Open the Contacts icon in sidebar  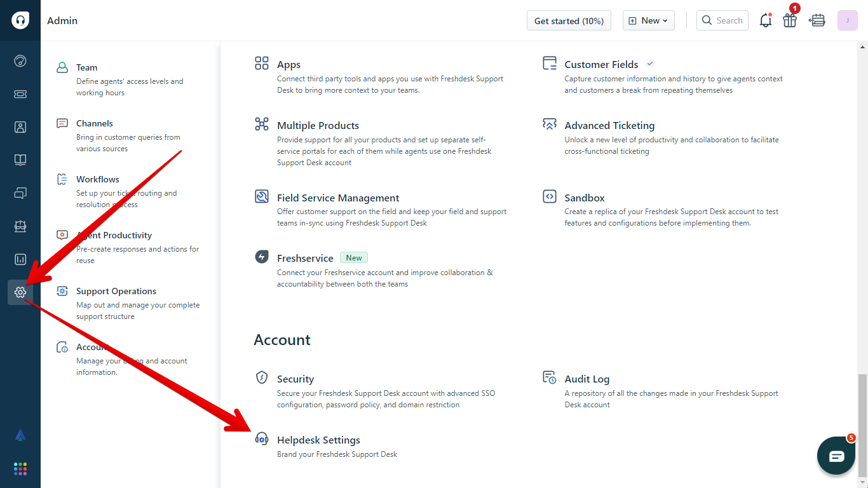20,127
